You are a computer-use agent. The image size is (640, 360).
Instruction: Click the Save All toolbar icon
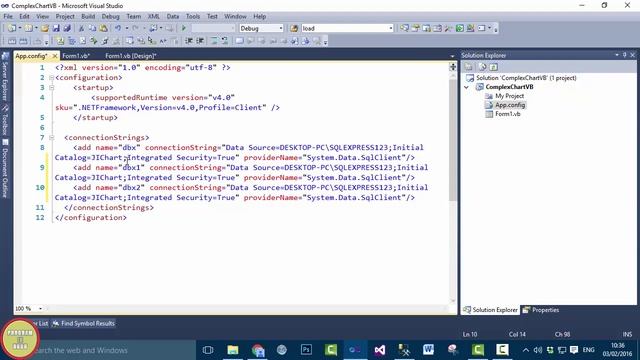pos(67,28)
